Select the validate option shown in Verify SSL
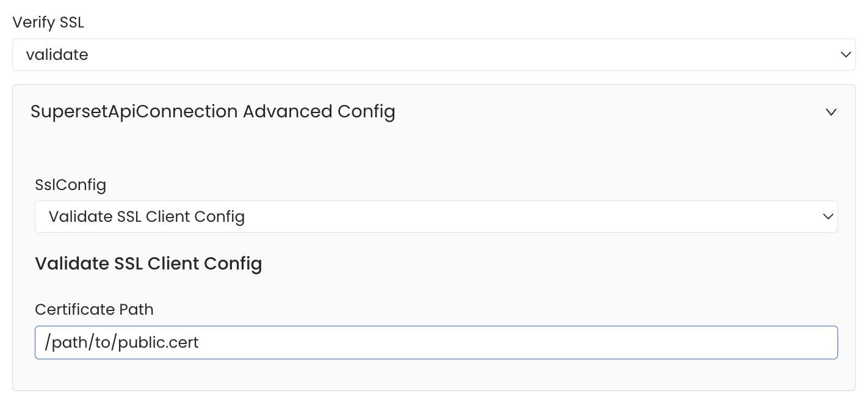 click(57, 54)
